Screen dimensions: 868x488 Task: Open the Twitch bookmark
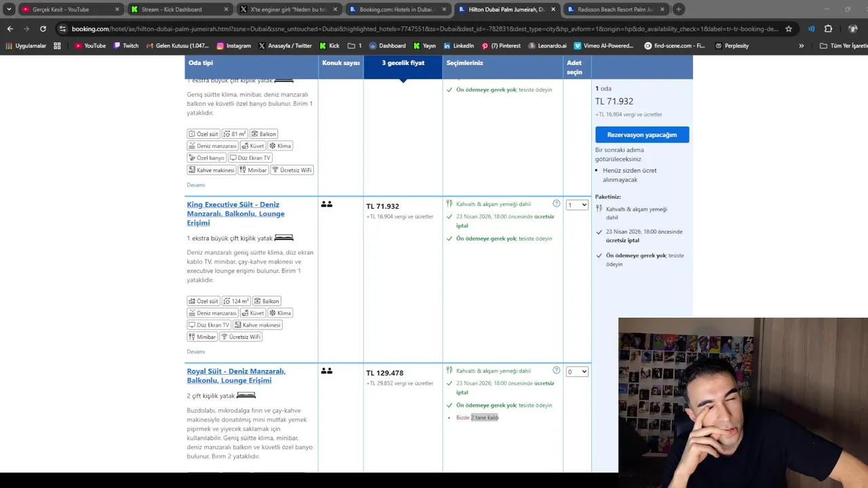point(125,45)
